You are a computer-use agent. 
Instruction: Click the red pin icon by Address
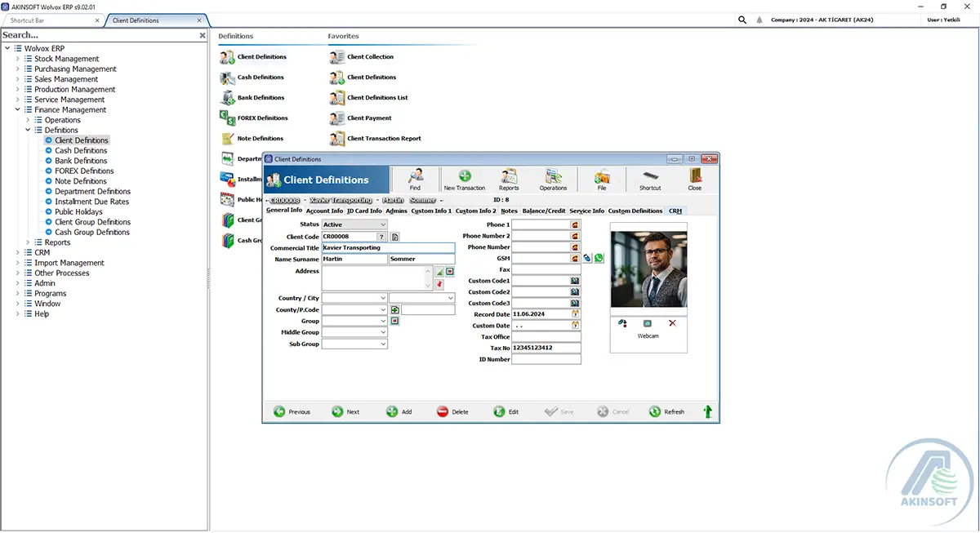click(x=439, y=283)
